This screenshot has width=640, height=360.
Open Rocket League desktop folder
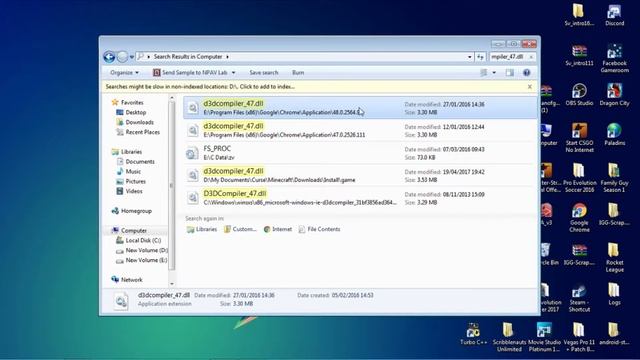pos(615,258)
